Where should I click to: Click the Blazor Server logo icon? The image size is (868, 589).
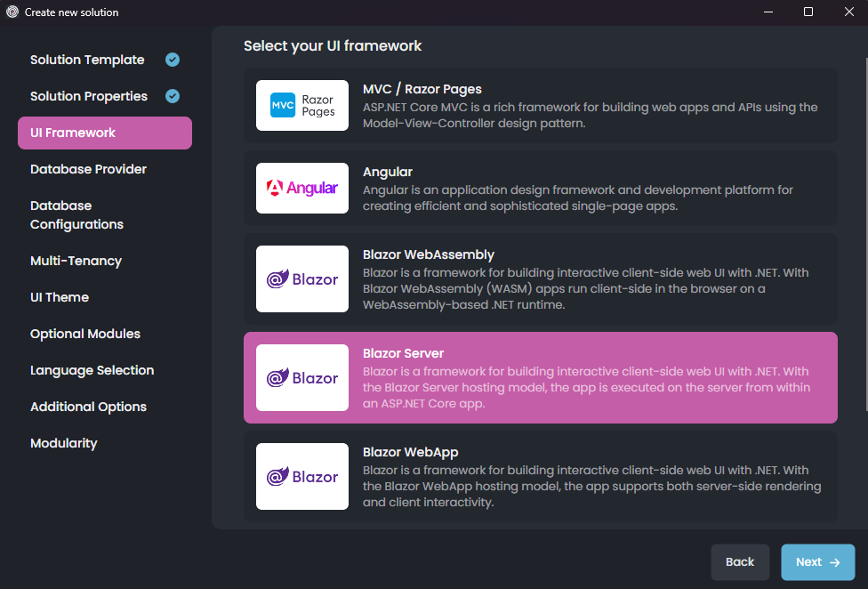click(301, 377)
